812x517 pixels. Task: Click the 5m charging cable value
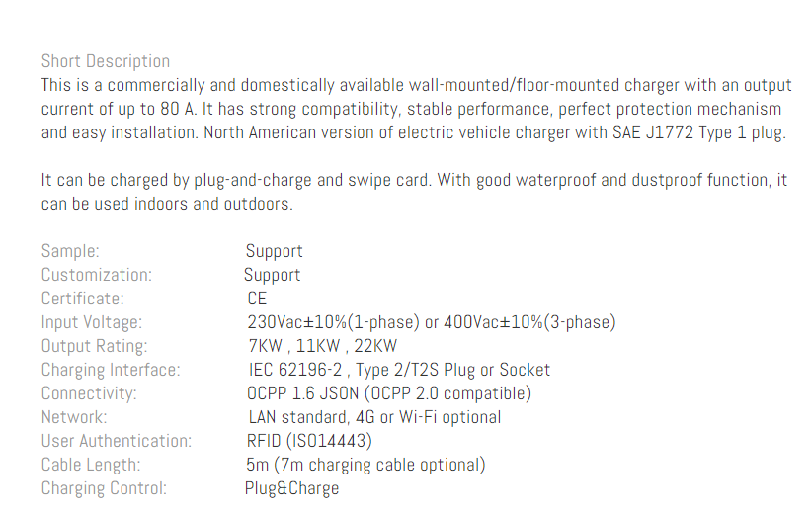pos(366,466)
